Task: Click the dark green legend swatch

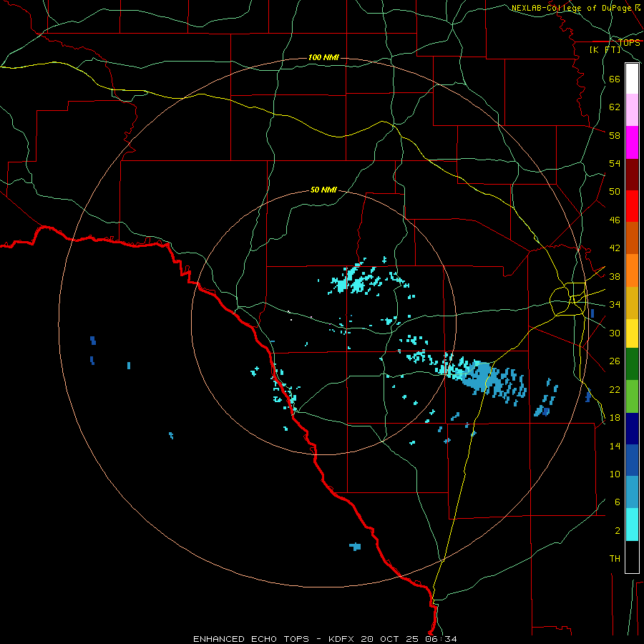Action: point(632,364)
